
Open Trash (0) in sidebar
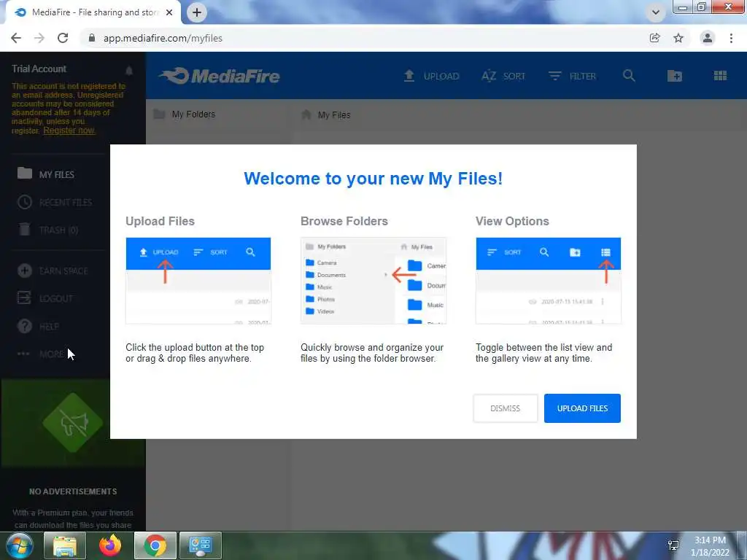click(x=48, y=230)
